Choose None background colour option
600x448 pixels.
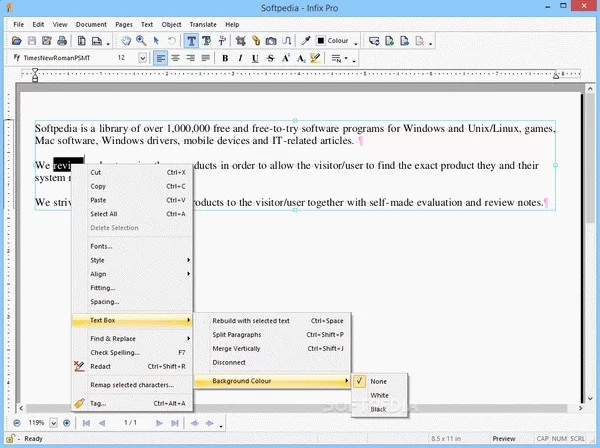pos(380,381)
